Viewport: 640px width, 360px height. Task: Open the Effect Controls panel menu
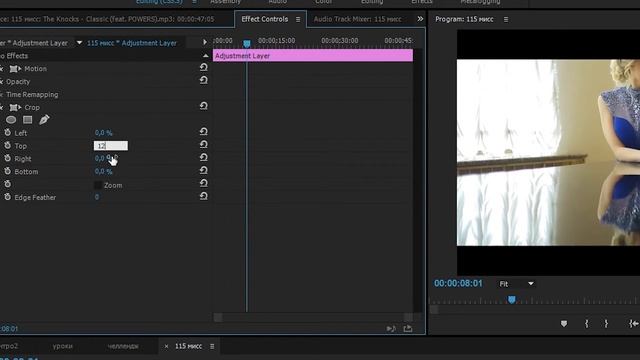[x=298, y=19]
